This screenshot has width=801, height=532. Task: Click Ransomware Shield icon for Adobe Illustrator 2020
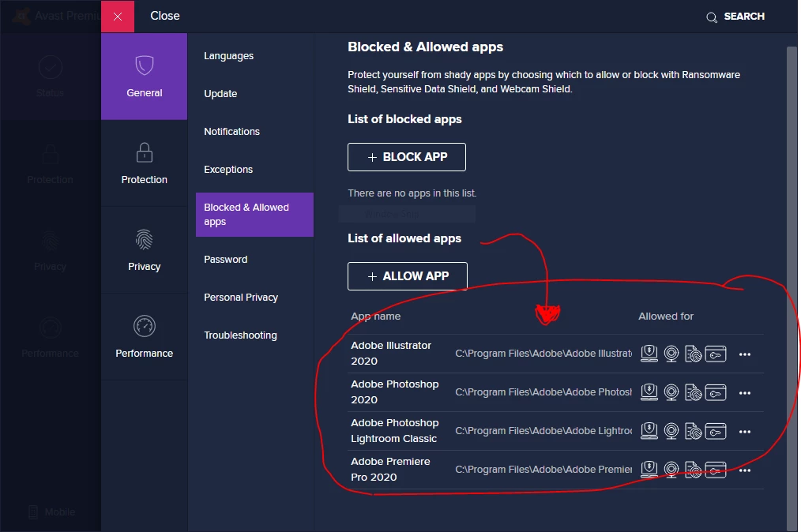(649, 354)
